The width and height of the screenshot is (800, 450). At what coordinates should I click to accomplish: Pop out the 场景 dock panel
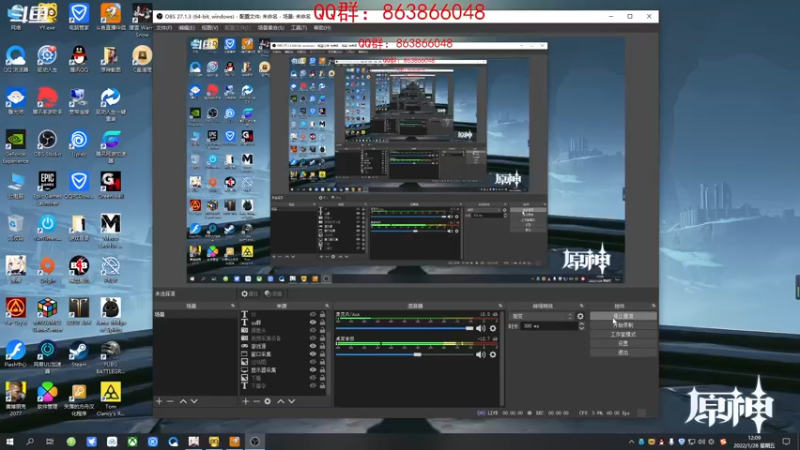233,306
